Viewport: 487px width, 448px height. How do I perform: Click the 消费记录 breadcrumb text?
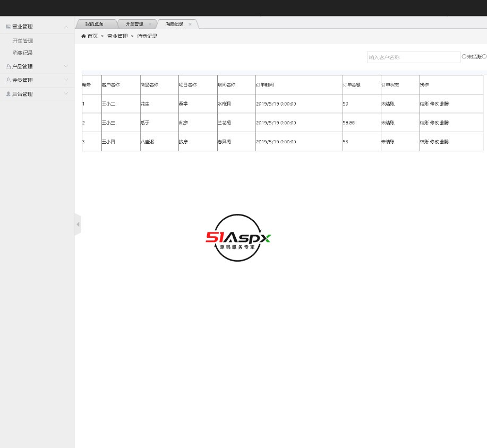(147, 36)
